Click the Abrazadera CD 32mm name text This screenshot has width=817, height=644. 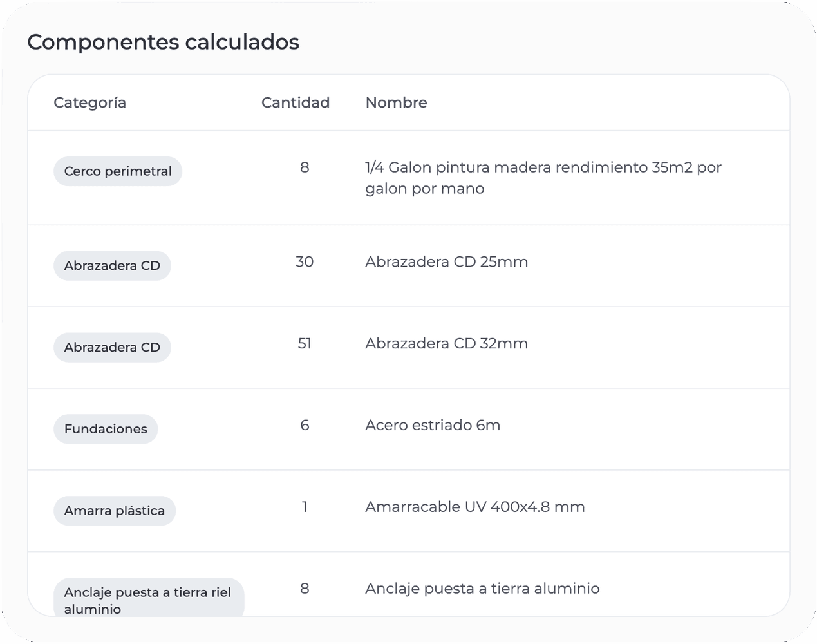click(446, 343)
